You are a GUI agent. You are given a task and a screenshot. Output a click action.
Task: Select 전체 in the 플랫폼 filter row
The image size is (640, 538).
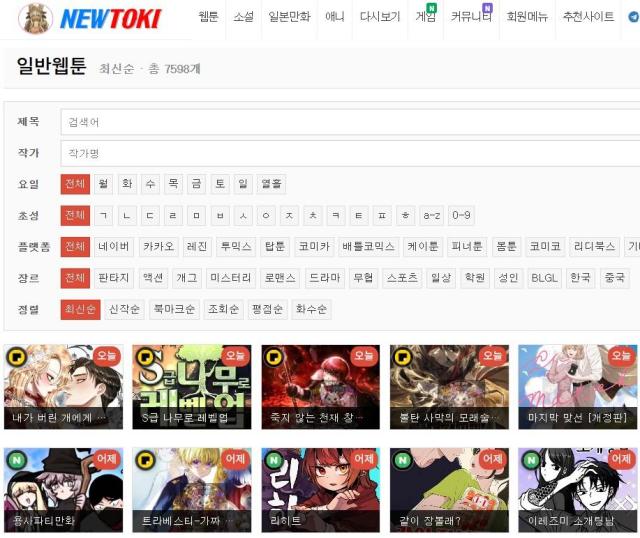[x=75, y=247]
